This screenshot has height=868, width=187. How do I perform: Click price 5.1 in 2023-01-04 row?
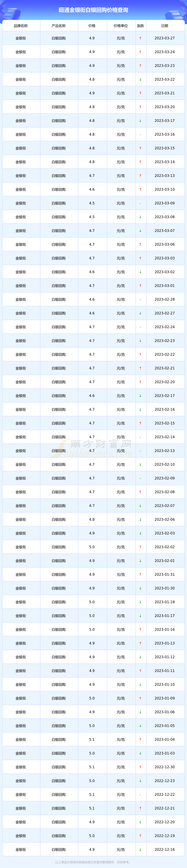pyautogui.click(x=92, y=740)
